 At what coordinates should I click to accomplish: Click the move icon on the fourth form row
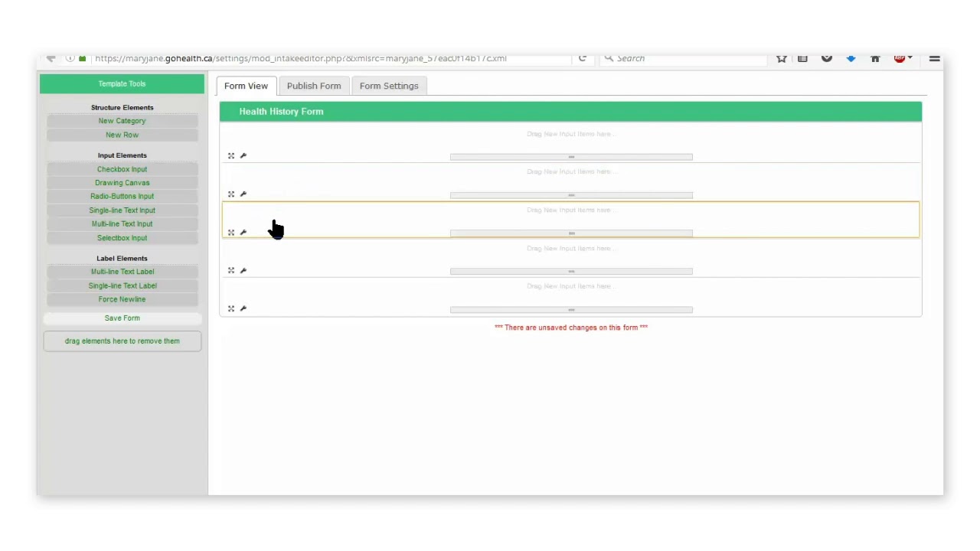click(231, 270)
